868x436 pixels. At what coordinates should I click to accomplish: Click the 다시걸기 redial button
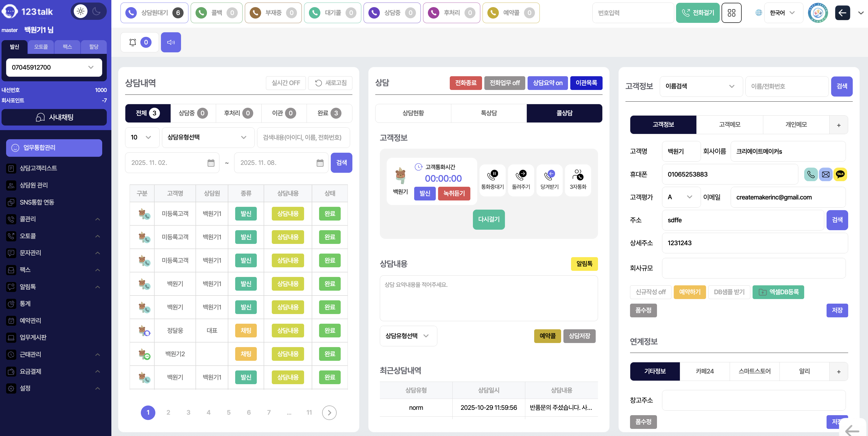coord(489,220)
